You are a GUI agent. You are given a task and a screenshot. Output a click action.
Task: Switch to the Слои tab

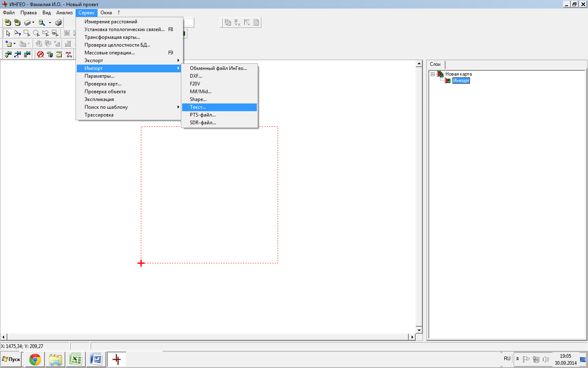point(435,64)
